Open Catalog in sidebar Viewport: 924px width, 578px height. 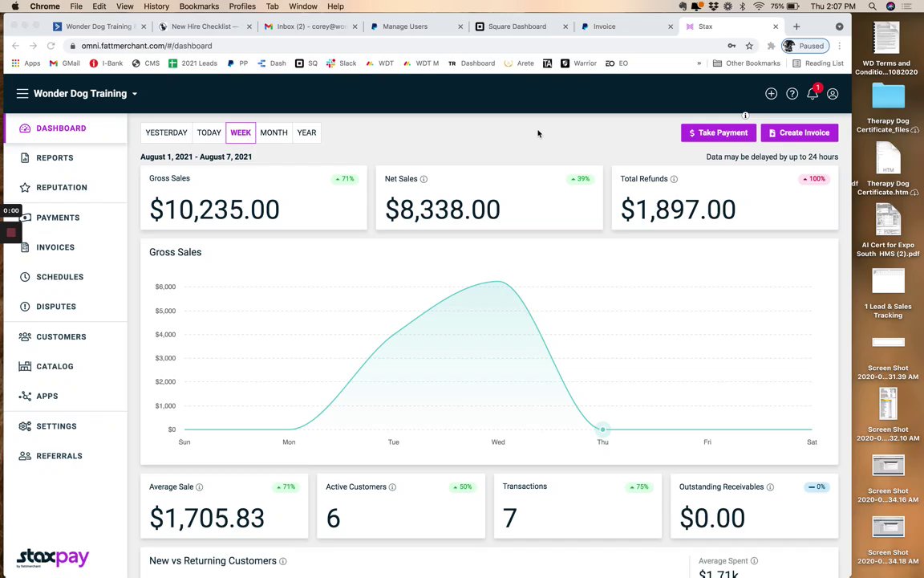click(66, 366)
